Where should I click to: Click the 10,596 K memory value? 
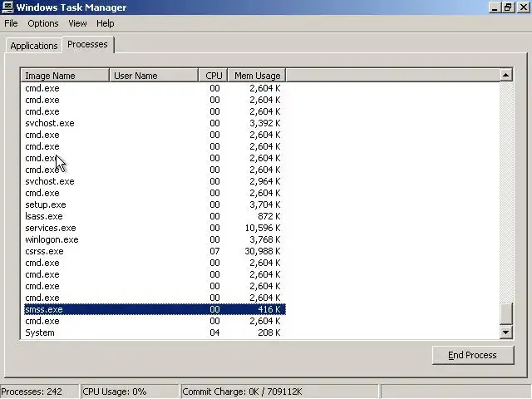pos(263,228)
